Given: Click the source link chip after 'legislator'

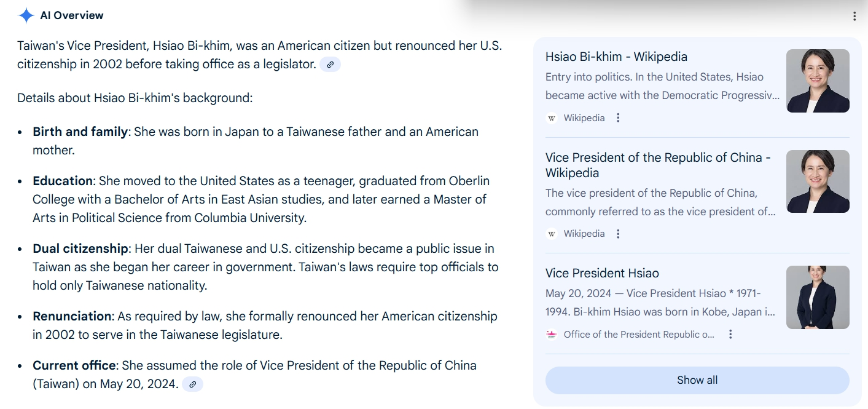Looking at the screenshot, I should click(x=330, y=65).
